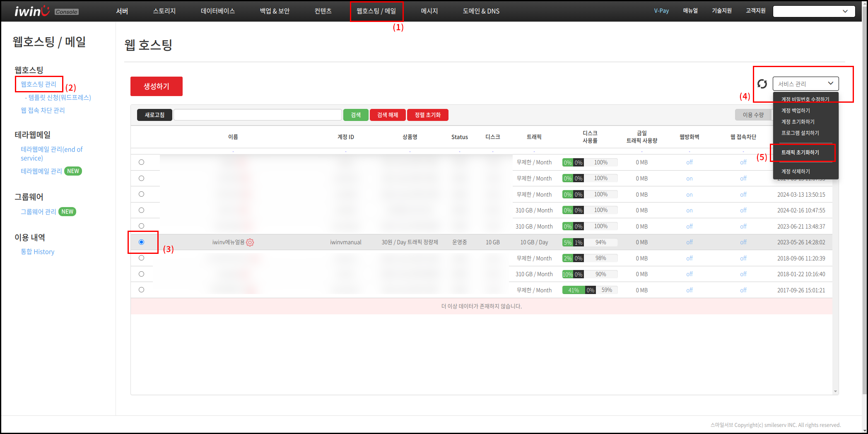This screenshot has height=434, width=868.
Task: Sort by the 트래픽 column header
Action: point(534,137)
